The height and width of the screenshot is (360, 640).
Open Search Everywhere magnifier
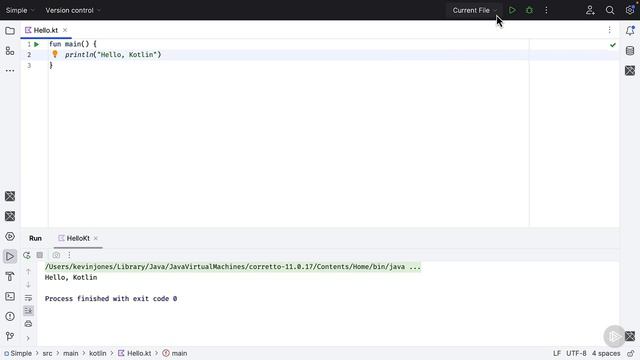(x=610, y=10)
